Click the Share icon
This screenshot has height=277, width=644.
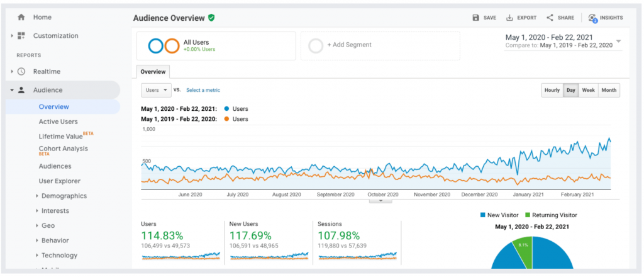(550, 18)
